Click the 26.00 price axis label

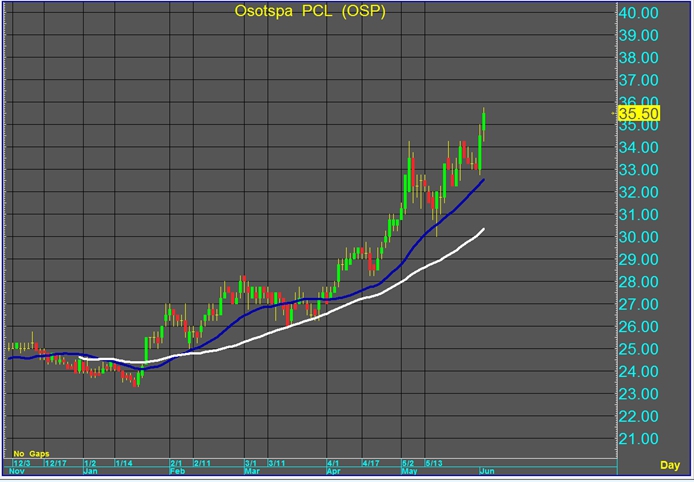[x=638, y=327]
